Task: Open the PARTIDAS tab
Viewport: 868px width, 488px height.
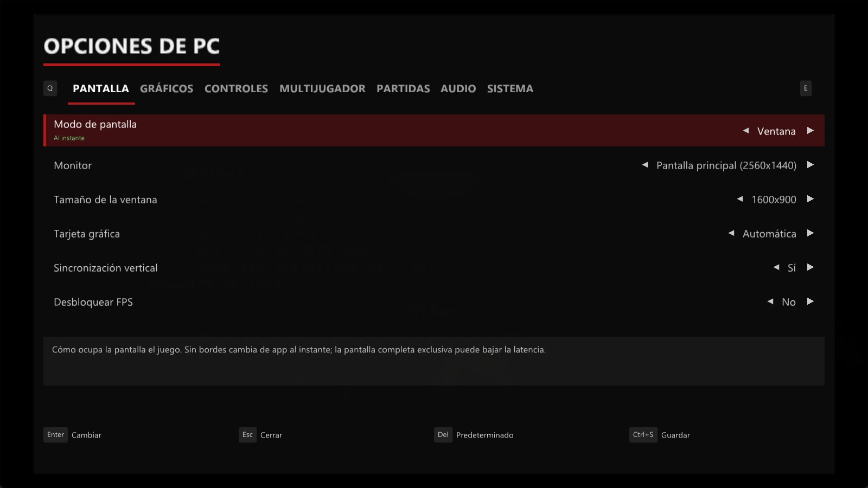Action: (403, 88)
